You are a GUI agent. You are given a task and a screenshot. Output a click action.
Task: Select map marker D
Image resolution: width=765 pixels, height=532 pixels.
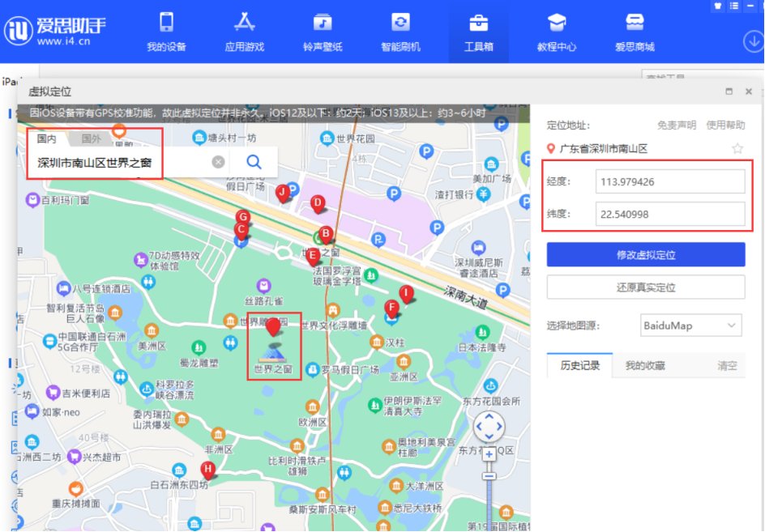[318, 204]
